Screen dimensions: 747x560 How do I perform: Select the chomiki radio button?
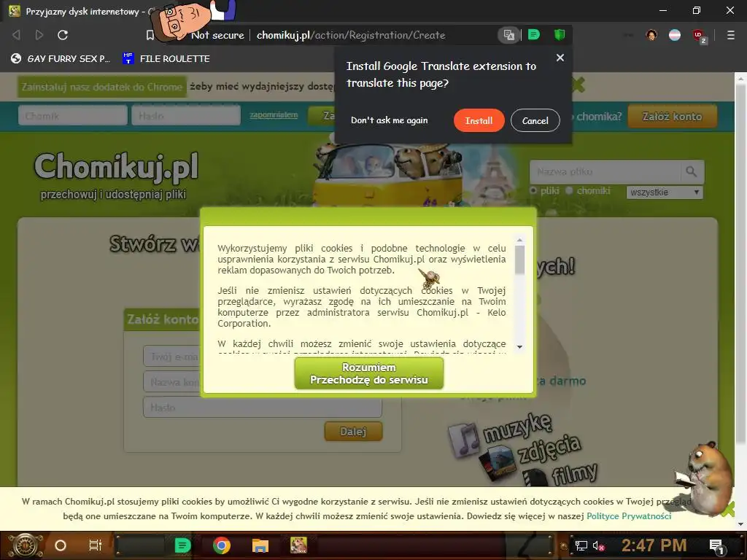[569, 190]
